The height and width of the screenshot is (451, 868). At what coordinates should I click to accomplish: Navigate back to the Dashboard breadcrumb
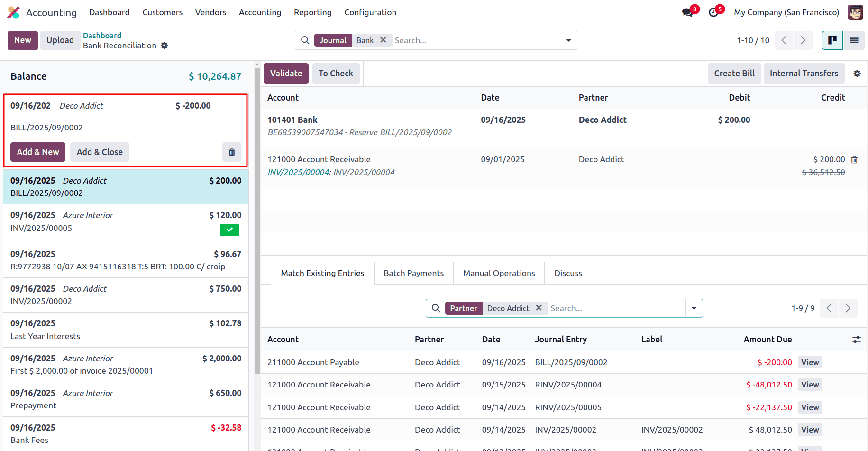(x=102, y=35)
